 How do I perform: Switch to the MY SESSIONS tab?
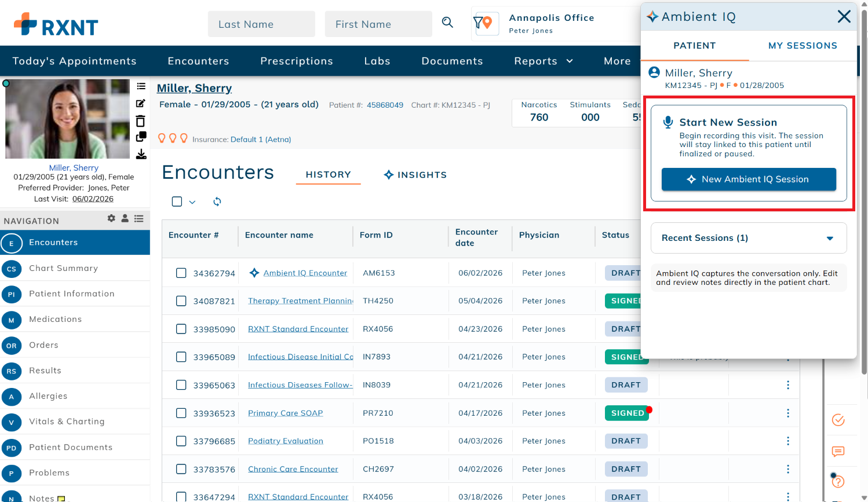tap(803, 46)
